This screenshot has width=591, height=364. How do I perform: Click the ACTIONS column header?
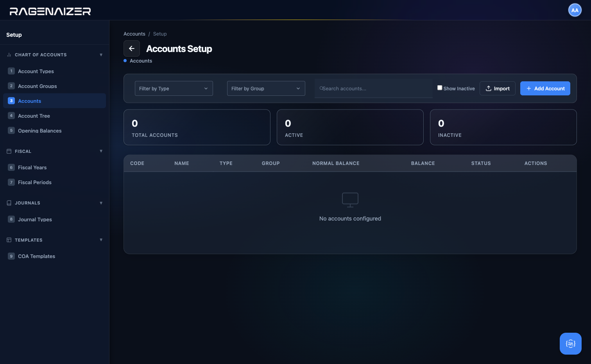click(x=535, y=163)
